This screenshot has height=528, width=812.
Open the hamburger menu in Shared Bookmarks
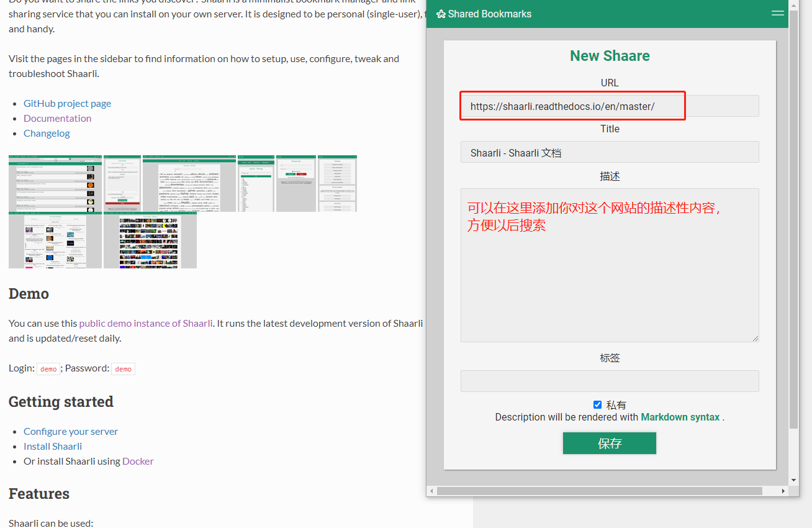(x=777, y=13)
